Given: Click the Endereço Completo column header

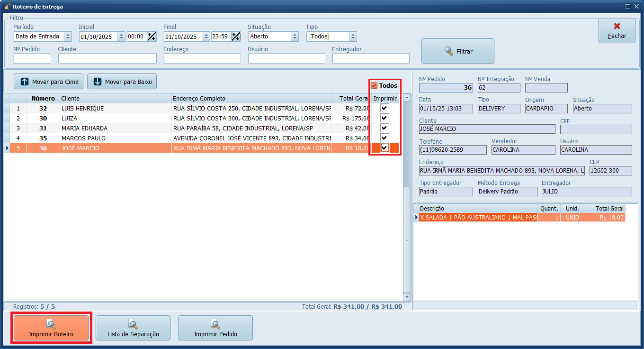Looking at the screenshot, I should click(x=251, y=98).
